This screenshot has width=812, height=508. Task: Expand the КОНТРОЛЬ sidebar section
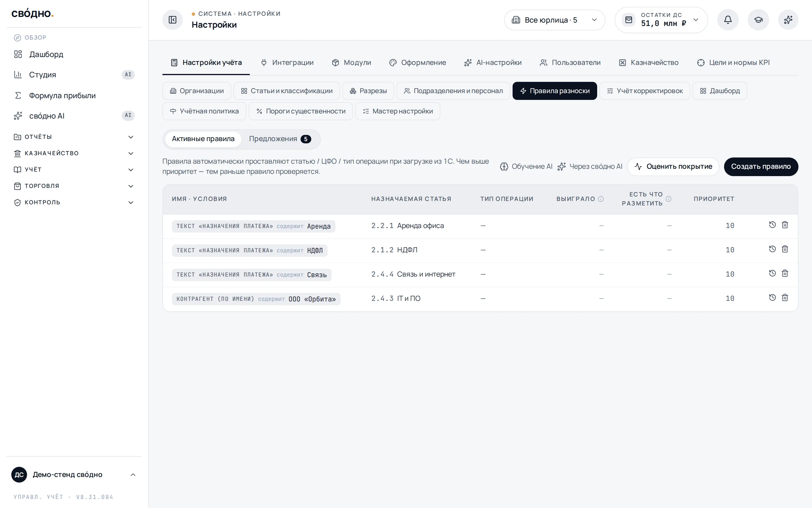point(74,203)
